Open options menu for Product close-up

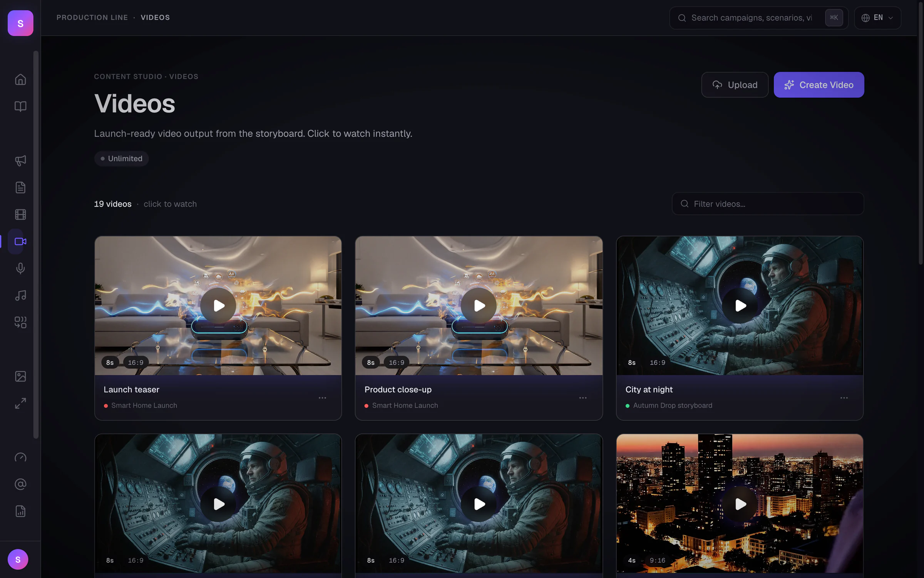(x=583, y=398)
